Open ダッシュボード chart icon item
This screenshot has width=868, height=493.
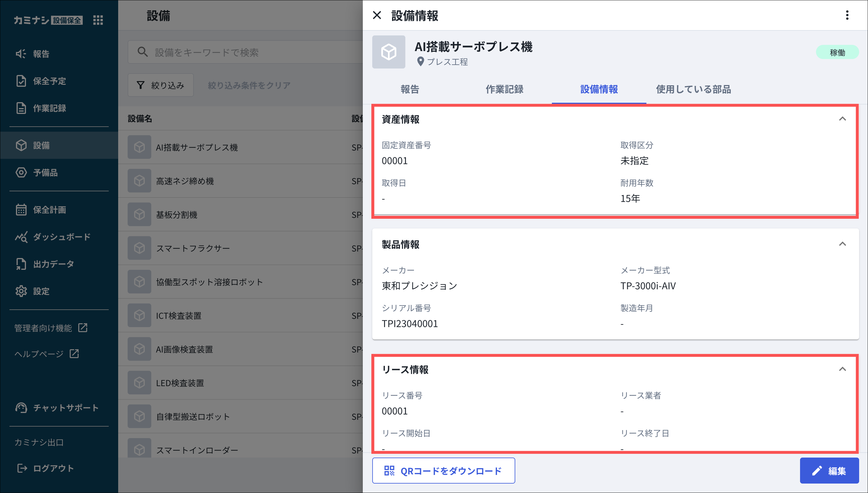pos(61,237)
